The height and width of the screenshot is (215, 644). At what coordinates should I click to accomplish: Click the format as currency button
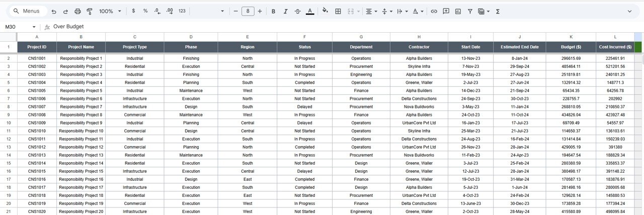pyautogui.click(x=133, y=11)
